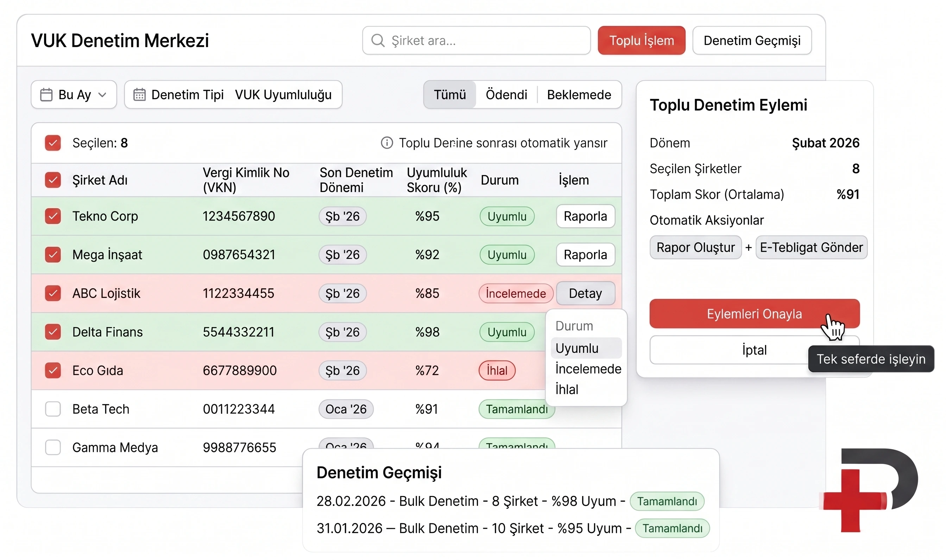Switch to the Ödendi filter tab
The width and height of the screenshot is (946, 560).
click(506, 94)
